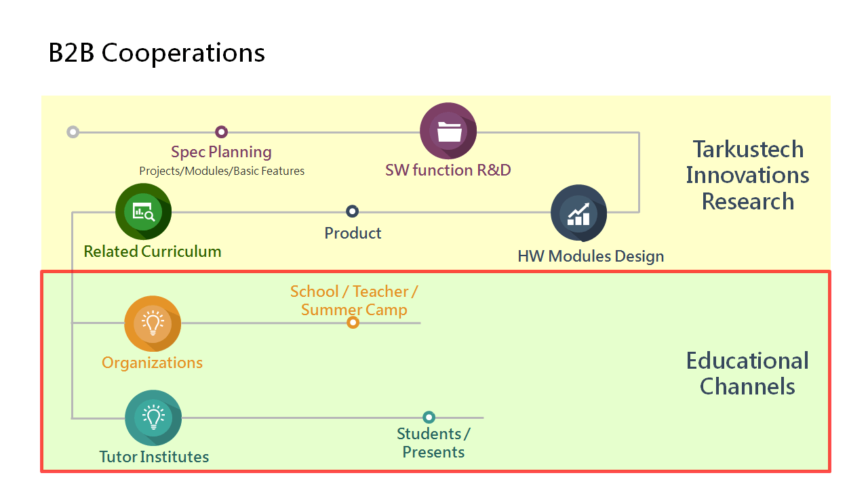Viewport: 868px width, 488px height.
Task: Click the HW Modules Design label
Action: coord(591,256)
